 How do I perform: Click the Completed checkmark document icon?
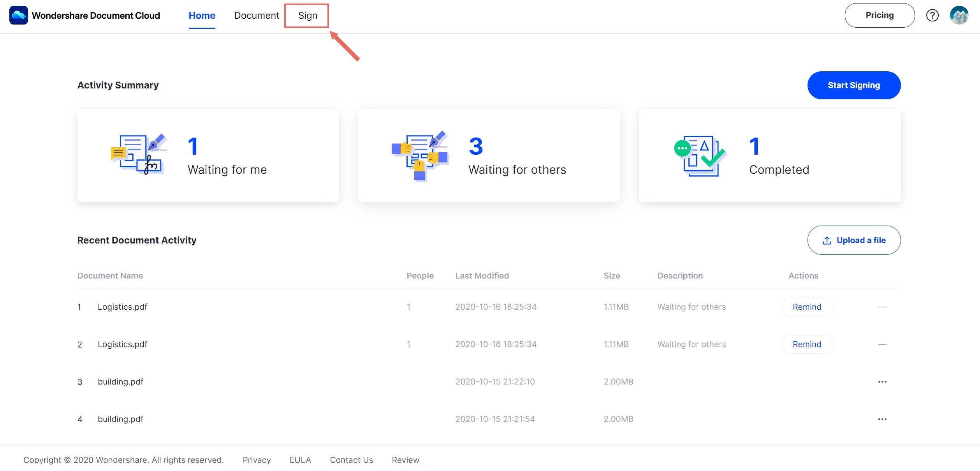click(x=701, y=155)
